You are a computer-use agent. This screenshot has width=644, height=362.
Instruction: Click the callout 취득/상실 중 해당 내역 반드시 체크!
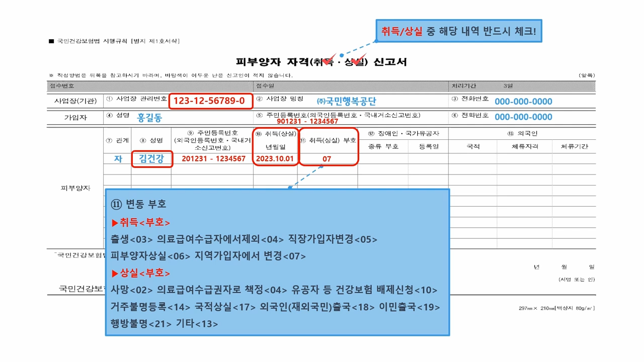click(x=459, y=31)
